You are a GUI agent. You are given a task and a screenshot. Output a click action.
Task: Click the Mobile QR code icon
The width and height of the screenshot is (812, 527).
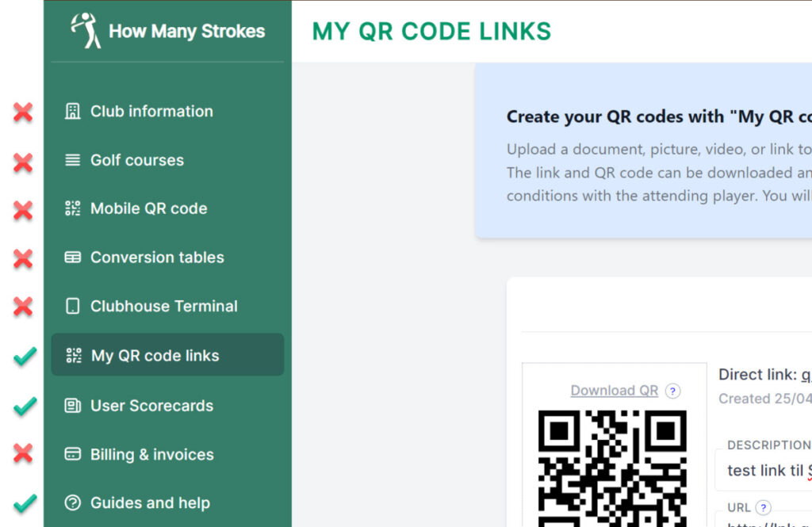click(72, 208)
